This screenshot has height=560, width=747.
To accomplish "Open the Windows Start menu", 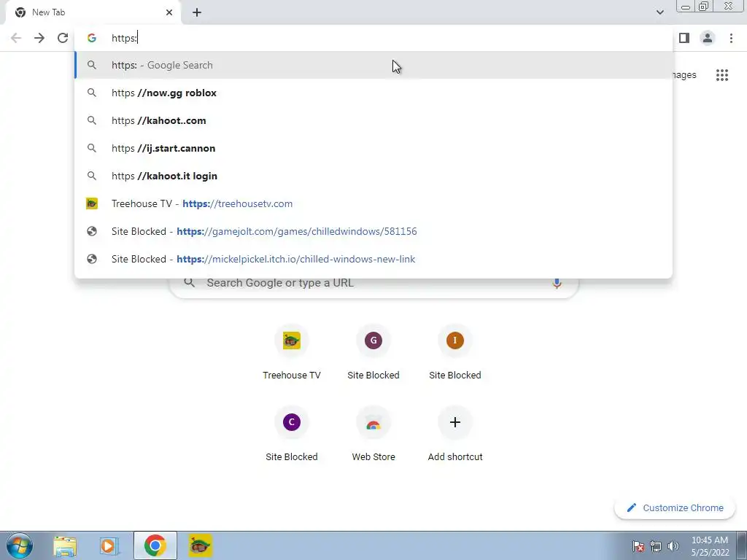I will point(20,546).
